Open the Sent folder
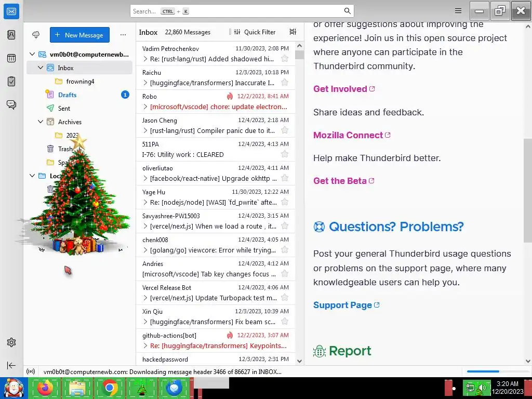This screenshot has height=399, width=532. point(79,108)
